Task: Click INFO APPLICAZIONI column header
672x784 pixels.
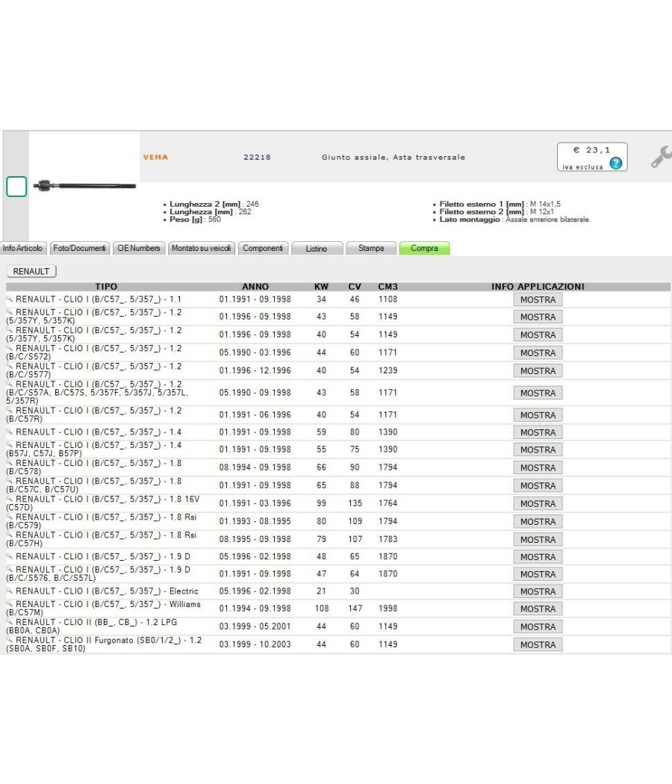Action: coord(538,287)
